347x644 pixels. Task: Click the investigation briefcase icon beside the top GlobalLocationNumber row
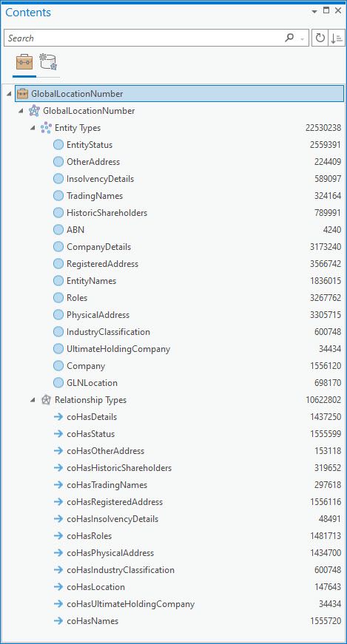22,94
